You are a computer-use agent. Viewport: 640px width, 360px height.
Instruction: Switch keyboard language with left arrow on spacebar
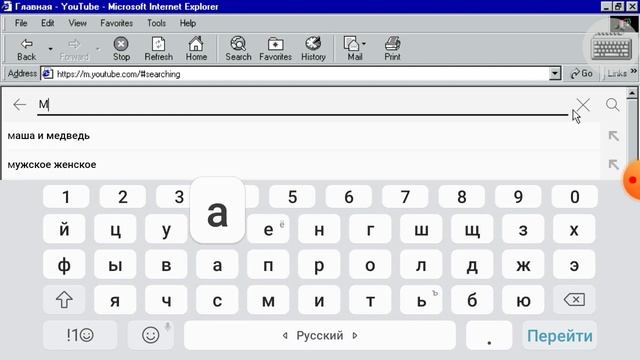(285, 336)
